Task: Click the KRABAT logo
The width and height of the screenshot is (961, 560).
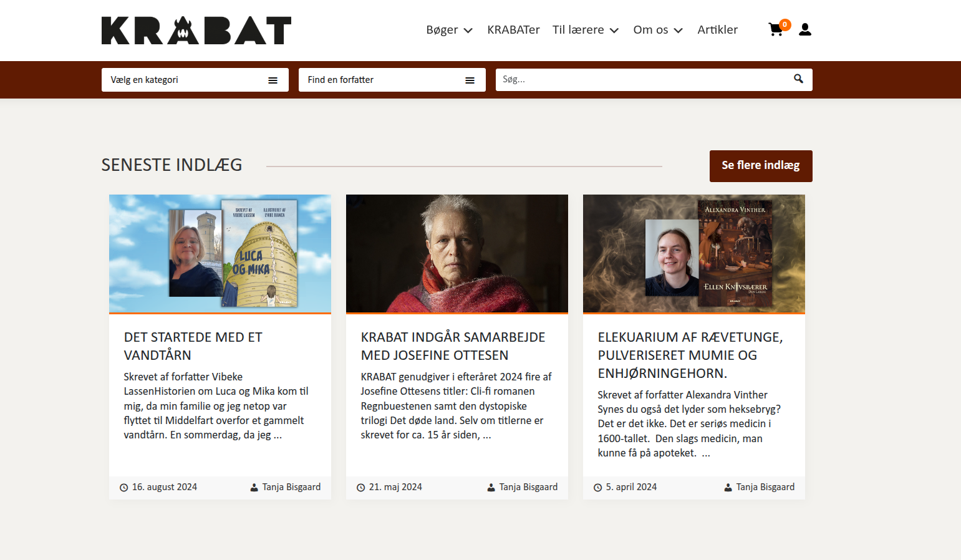Action: pos(196,31)
